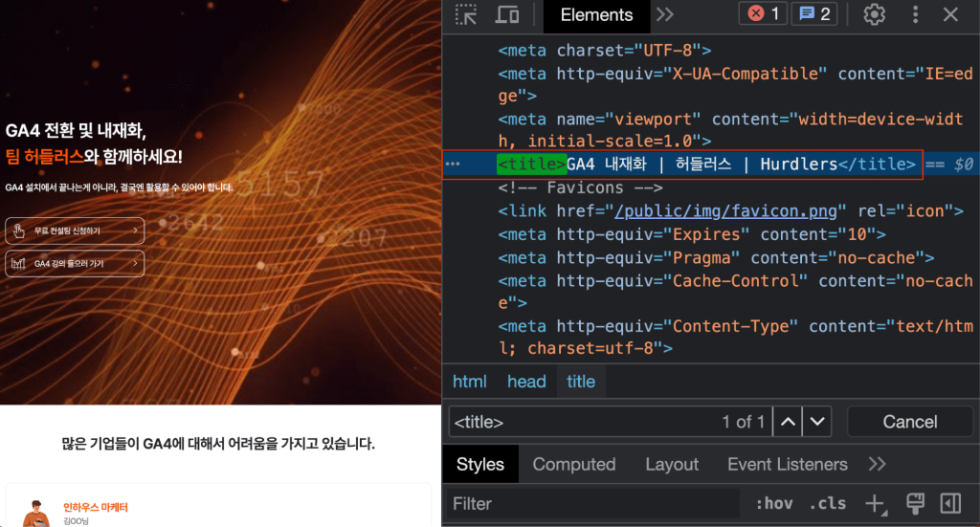Screen dimensions: 980x527
Task: Click the free consulting request button
Action: (75, 231)
